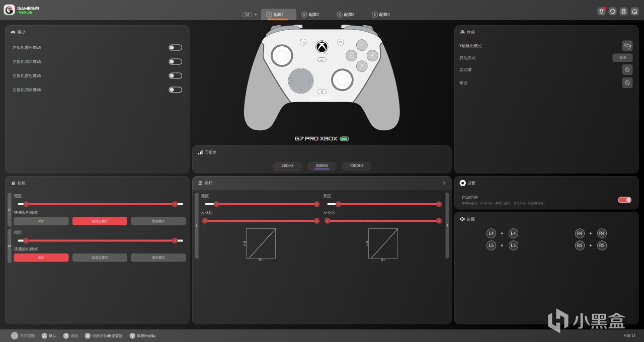
Task: Select the controller's menu button
Action: [x=341, y=42]
